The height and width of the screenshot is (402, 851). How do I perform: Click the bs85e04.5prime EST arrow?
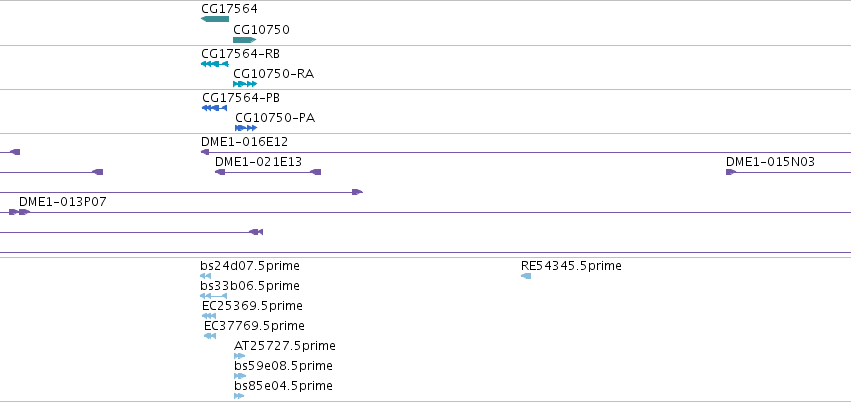pos(239,397)
